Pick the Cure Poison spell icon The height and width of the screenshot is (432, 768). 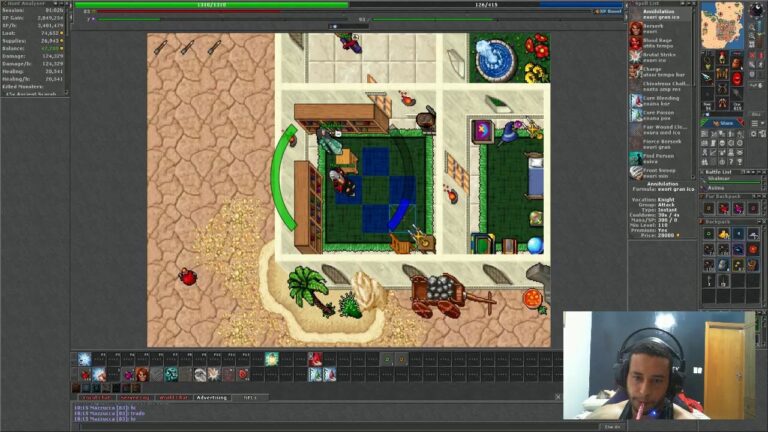tap(636, 115)
